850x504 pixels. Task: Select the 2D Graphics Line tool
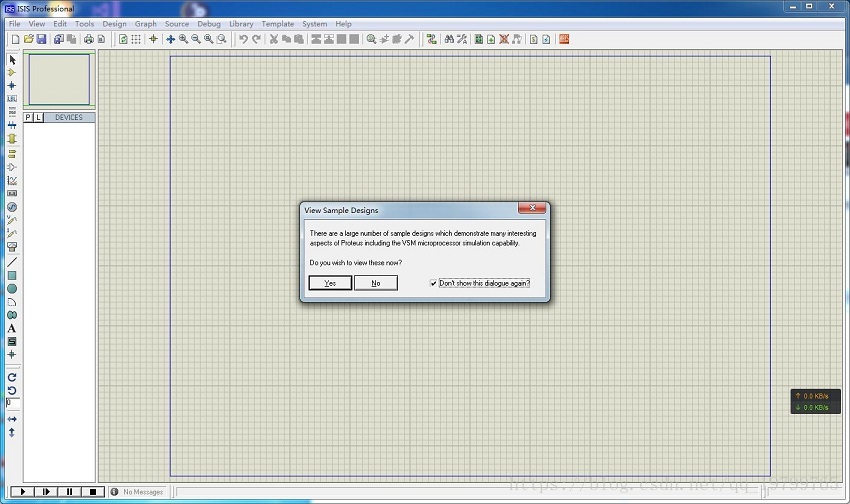(x=12, y=262)
